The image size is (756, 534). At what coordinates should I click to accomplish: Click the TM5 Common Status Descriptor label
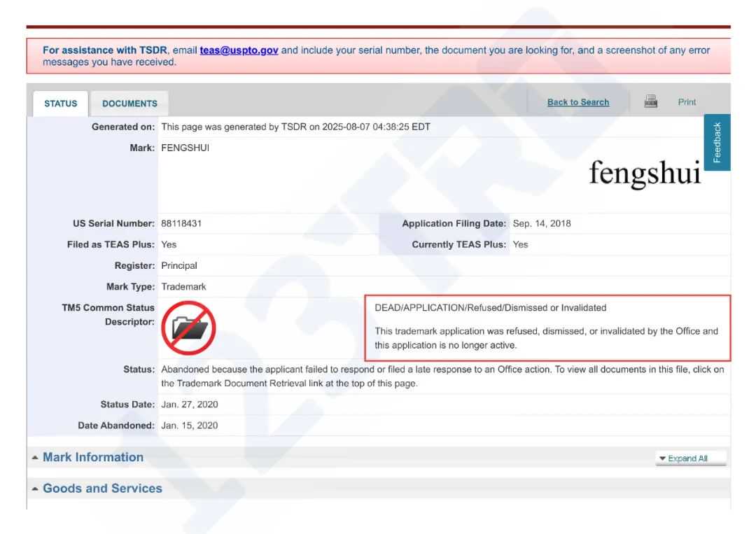108,314
